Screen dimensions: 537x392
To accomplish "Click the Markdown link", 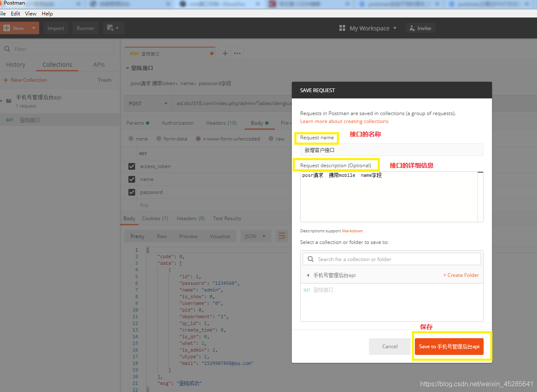I will coord(352,231).
